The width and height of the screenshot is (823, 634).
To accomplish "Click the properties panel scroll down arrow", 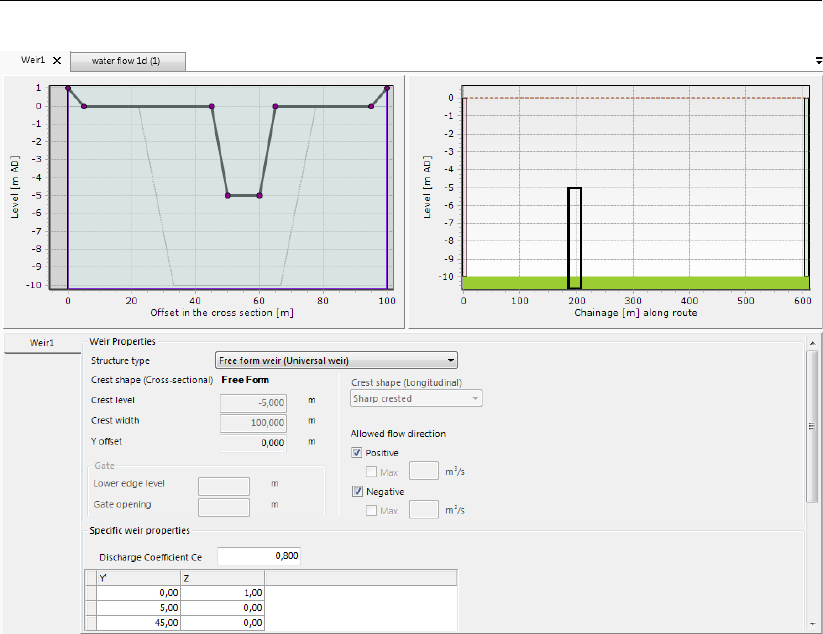I will tap(813, 624).
